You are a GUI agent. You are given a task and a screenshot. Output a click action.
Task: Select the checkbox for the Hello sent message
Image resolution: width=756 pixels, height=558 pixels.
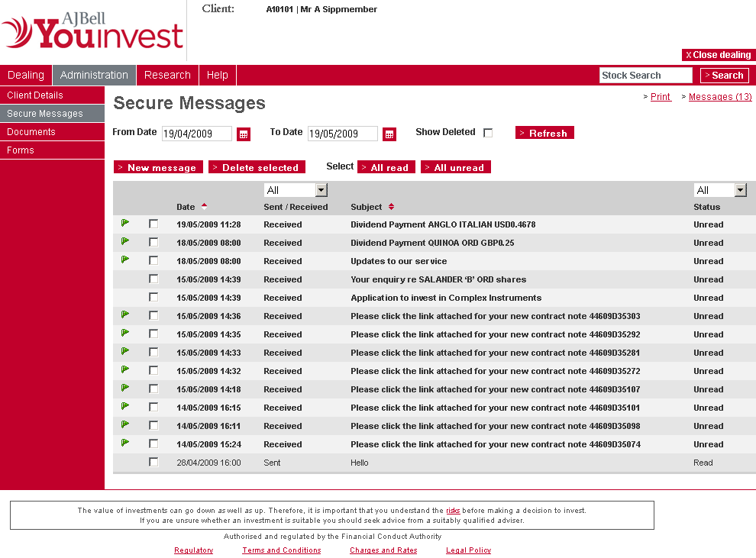coord(153,462)
